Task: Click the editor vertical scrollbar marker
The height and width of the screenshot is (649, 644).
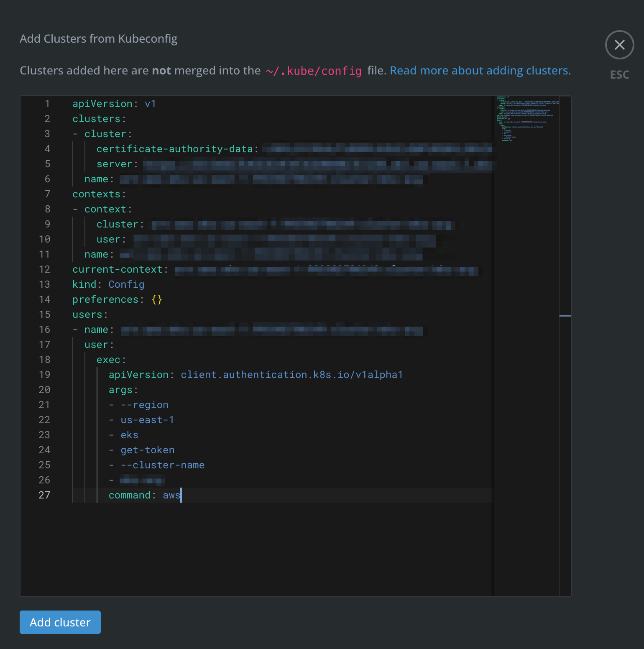Action: tap(565, 316)
